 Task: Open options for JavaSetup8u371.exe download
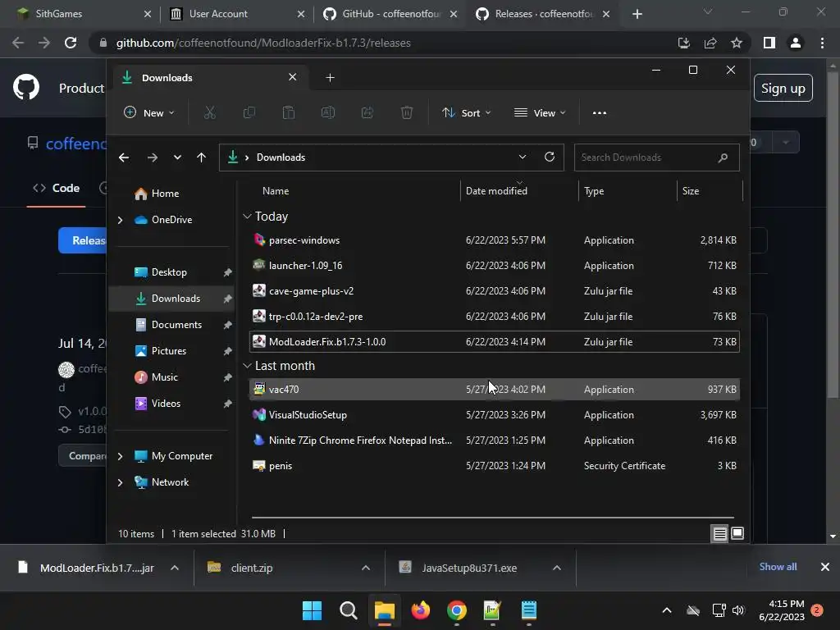557,568
